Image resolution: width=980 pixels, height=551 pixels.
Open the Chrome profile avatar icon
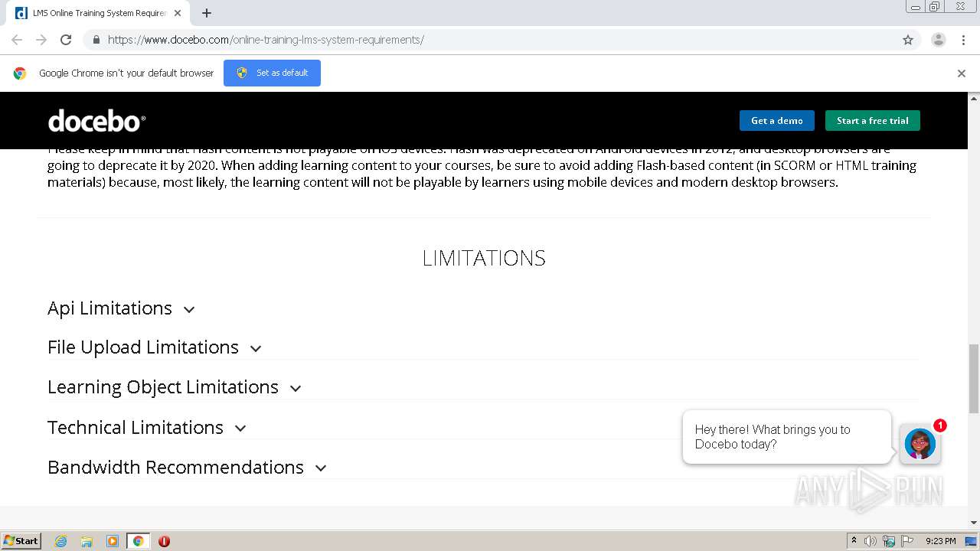pyautogui.click(x=939, y=40)
